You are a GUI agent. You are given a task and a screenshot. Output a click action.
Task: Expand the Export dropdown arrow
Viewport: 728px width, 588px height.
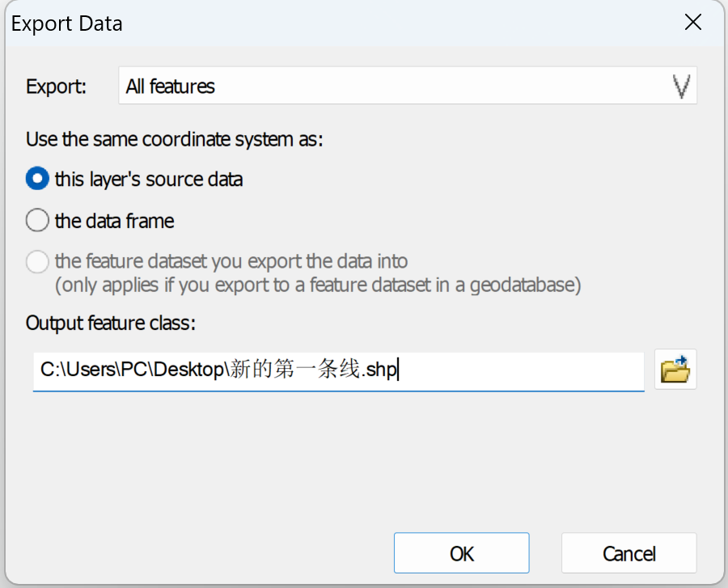pos(683,87)
